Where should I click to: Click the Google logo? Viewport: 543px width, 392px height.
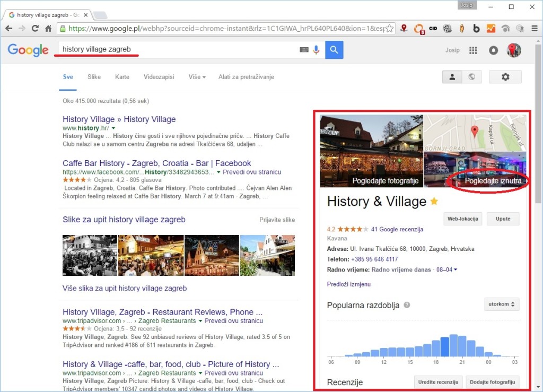tap(29, 50)
